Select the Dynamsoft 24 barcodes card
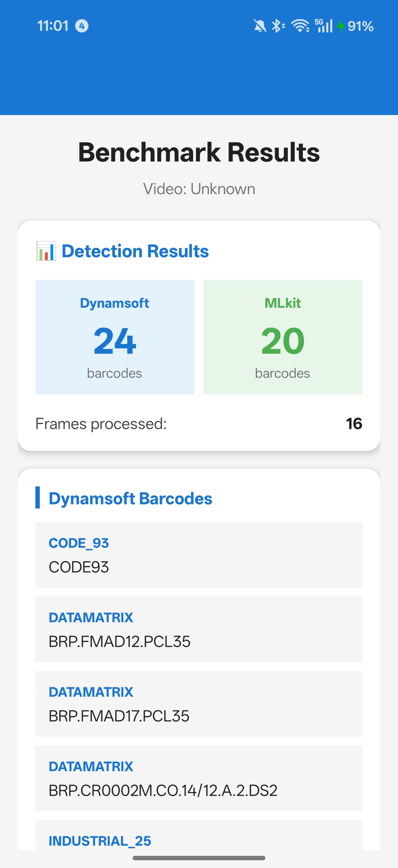The width and height of the screenshot is (398, 868). click(x=115, y=337)
